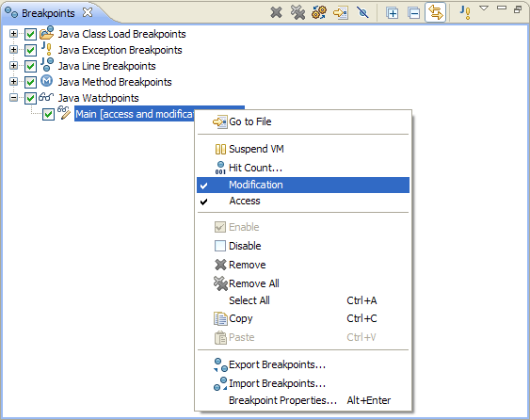Click Remove All double-X menu icon
This screenshot has height=420, width=530.
click(220, 283)
